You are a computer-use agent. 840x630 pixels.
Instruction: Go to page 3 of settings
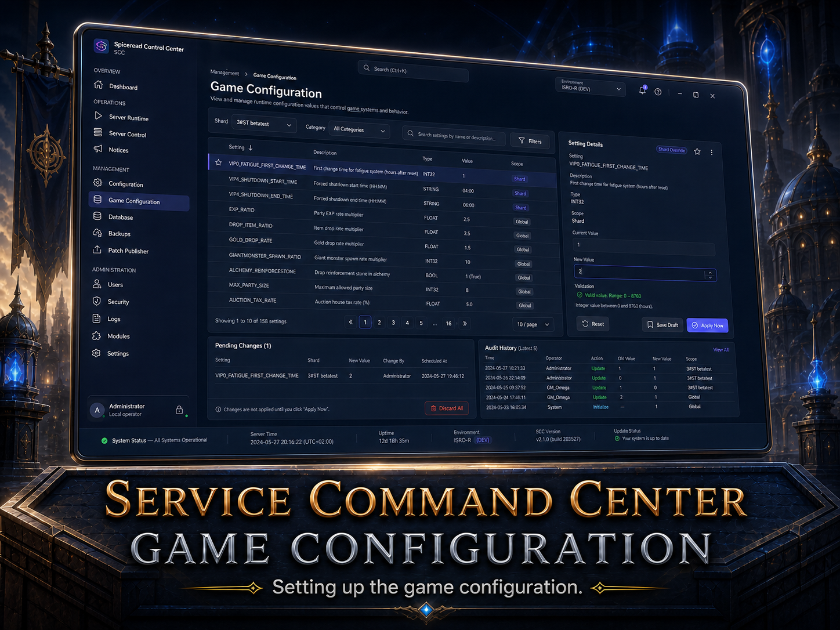coord(393,323)
